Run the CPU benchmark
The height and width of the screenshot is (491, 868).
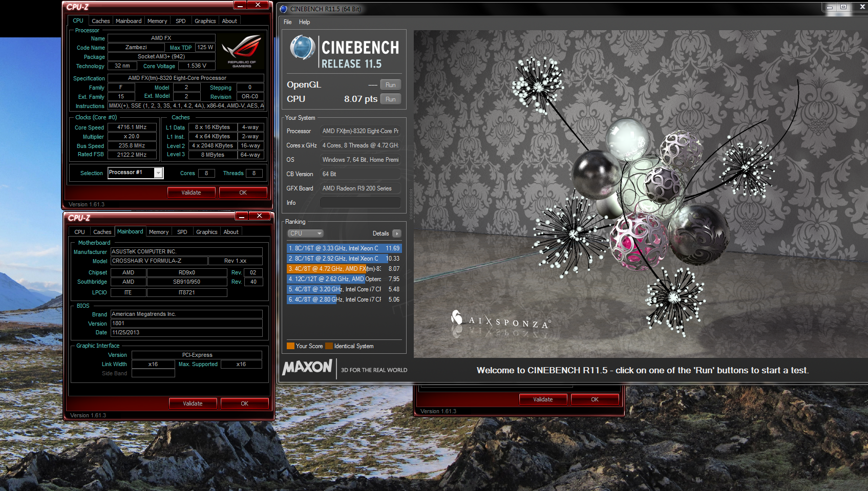pos(391,99)
